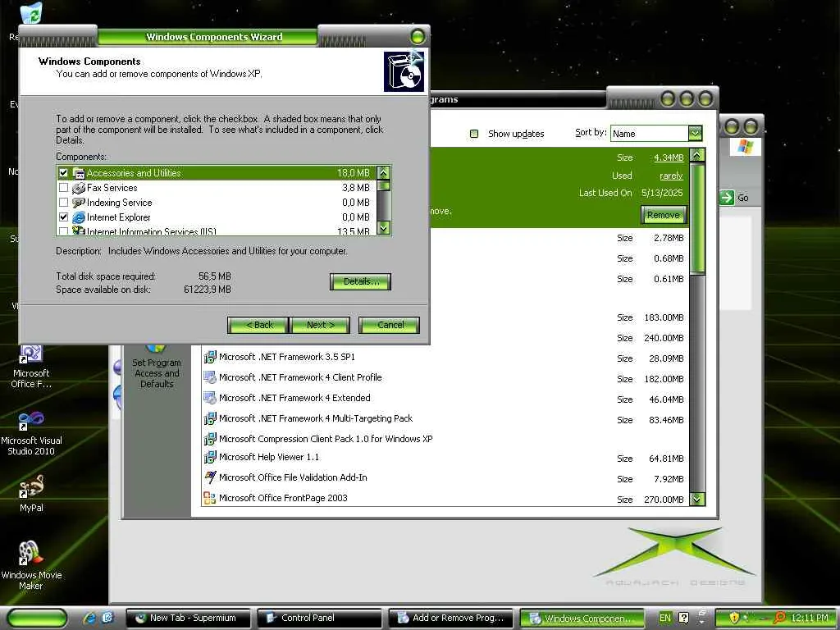Select the Microsoft Help Viewer 1.1 entry
The width and height of the screenshot is (840, 630).
point(444,458)
